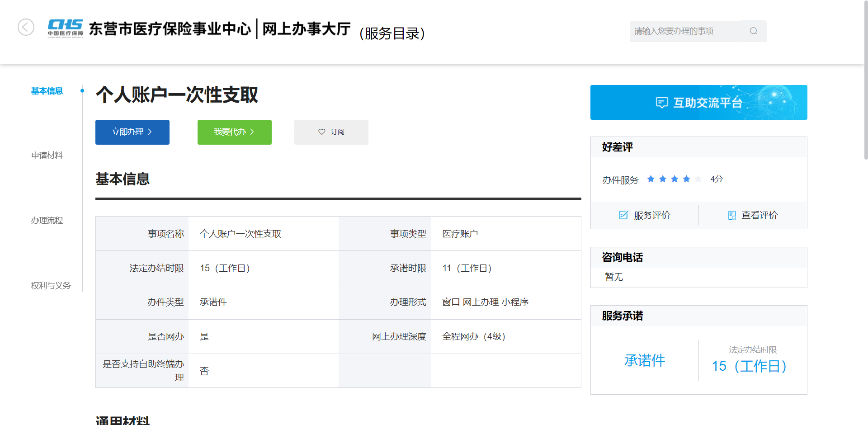Click the 网上办事大厅 header title
This screenshot has height=425, width=868.
coord(307,29)
